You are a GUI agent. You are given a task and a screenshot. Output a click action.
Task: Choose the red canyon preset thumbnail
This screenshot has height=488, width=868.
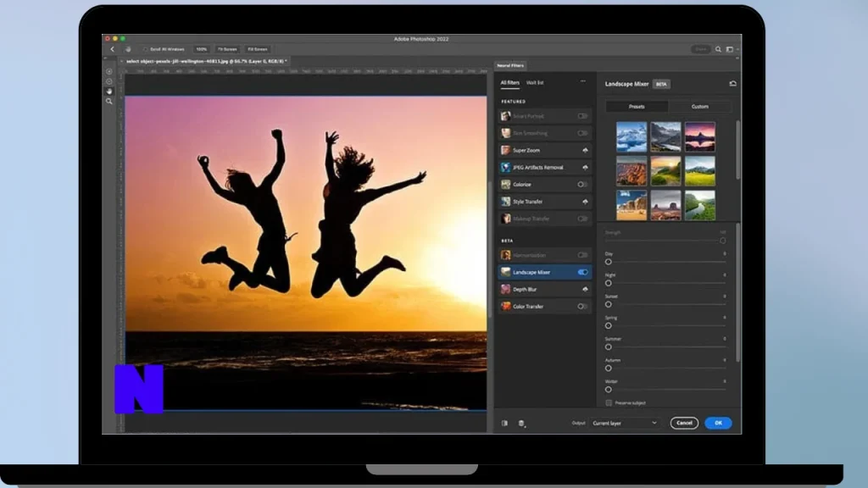coord(632,171)
